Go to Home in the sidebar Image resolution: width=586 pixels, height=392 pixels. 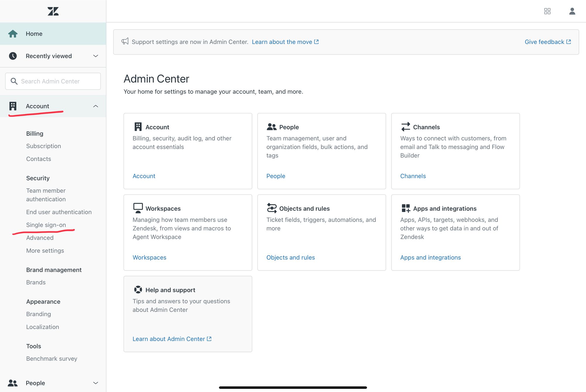point(53,34)
